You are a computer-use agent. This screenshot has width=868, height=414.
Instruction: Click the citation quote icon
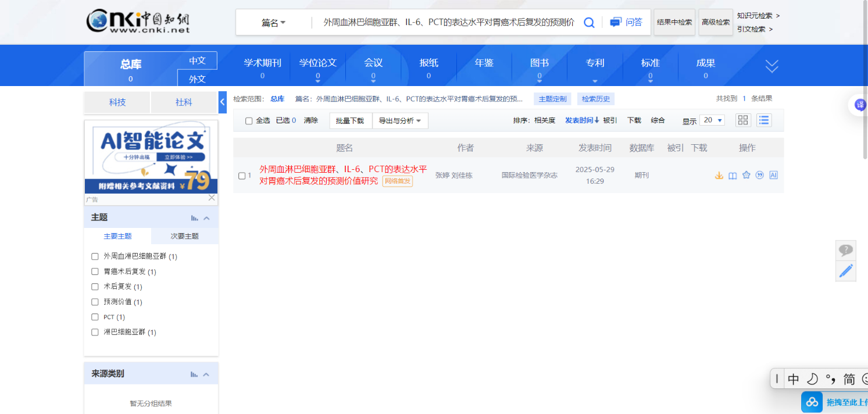tap(759, 176)
